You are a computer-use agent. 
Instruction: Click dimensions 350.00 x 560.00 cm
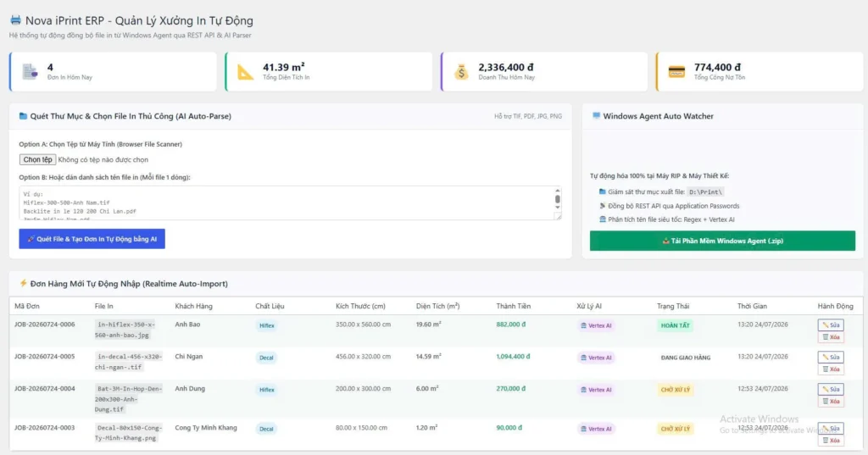[x=363, y=325]
